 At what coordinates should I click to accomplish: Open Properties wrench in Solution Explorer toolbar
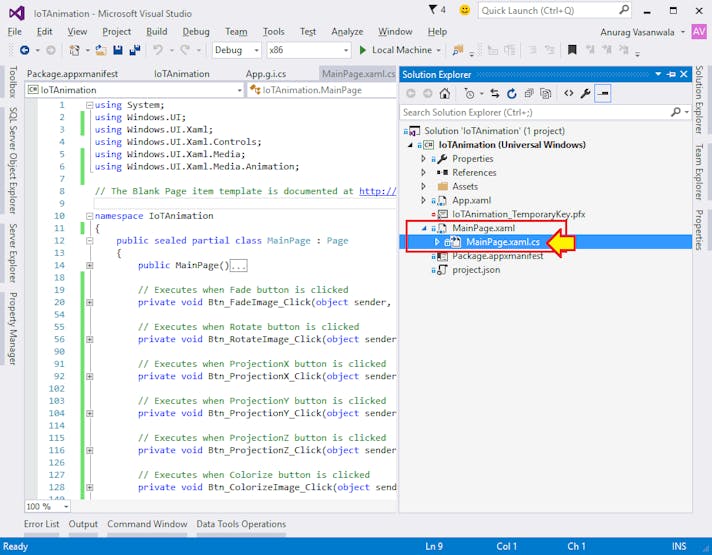click(x=585, y=94)
